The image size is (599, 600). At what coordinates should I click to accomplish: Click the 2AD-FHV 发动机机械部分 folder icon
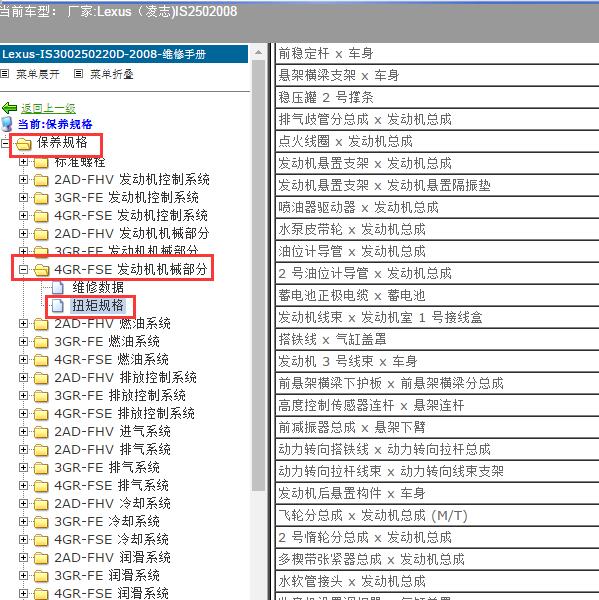pos(41,233)
